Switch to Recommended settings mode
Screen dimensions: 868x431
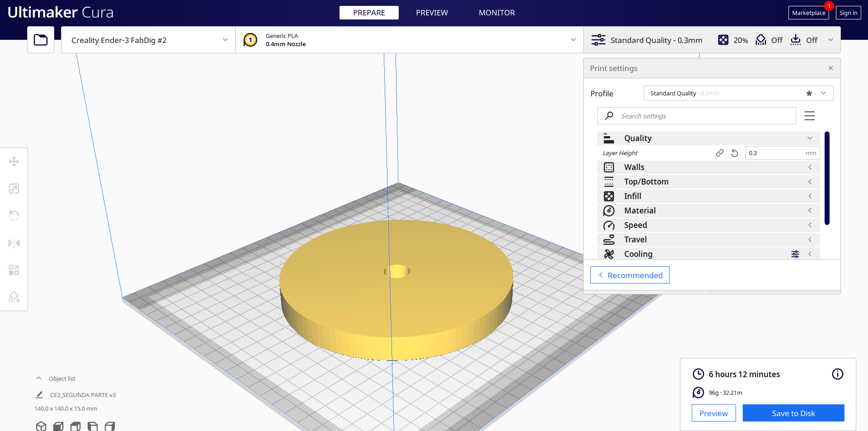click(x=630, y=275)
